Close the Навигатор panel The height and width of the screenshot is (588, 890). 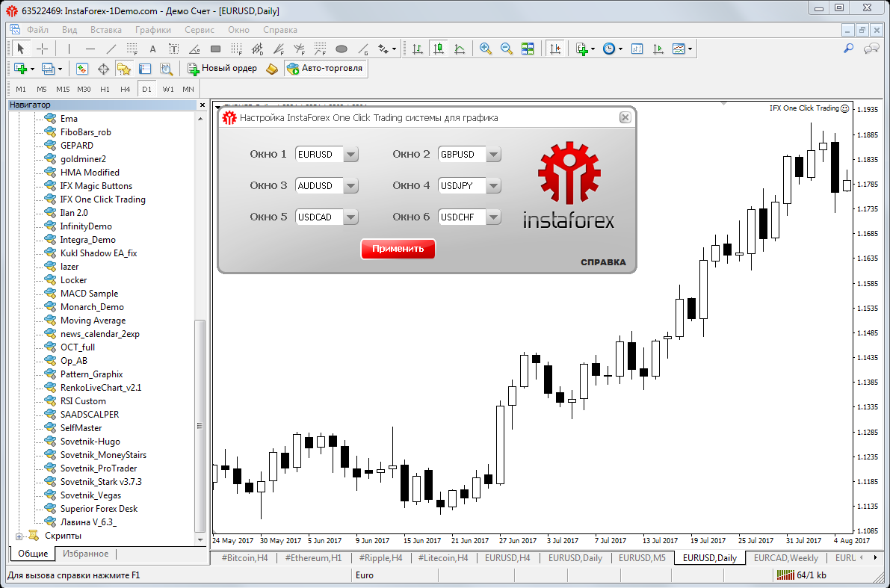pos(203,105)
